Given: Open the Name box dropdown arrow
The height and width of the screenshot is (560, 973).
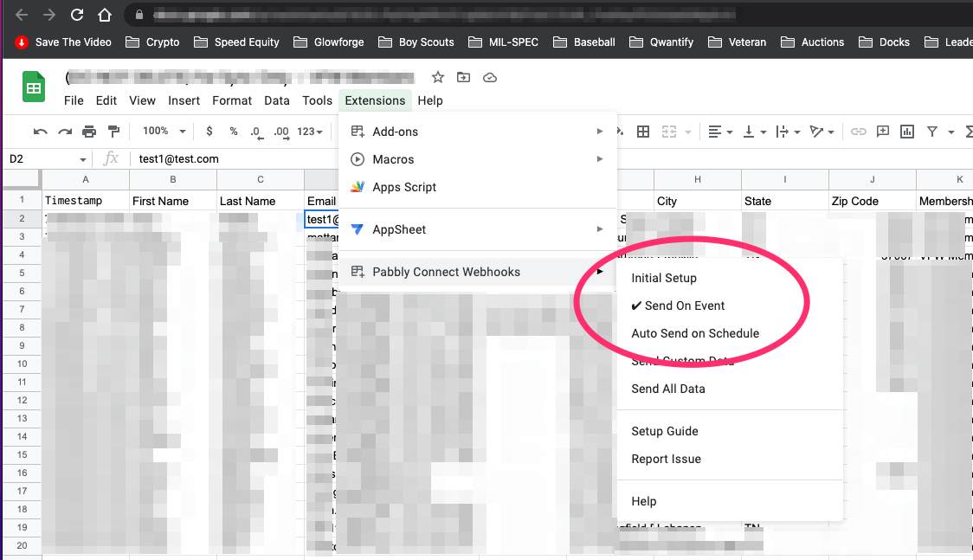Looking at the screenshot, I should coord(82,159).
